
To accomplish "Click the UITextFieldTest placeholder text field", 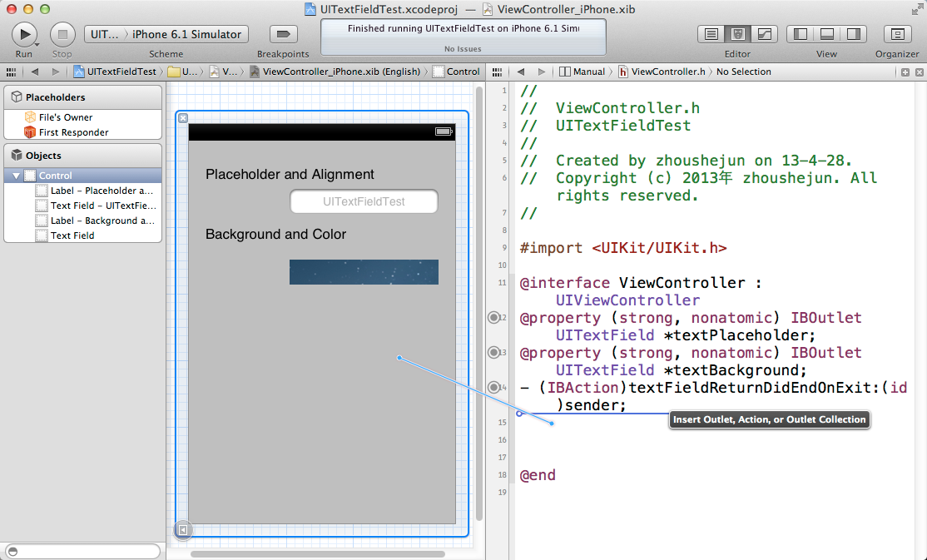I will pos(364,201).
